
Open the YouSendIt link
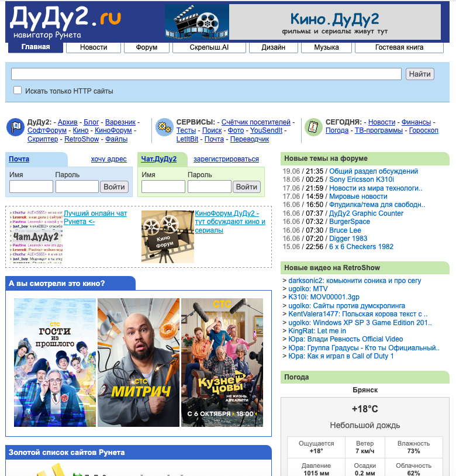click(266, 130)
